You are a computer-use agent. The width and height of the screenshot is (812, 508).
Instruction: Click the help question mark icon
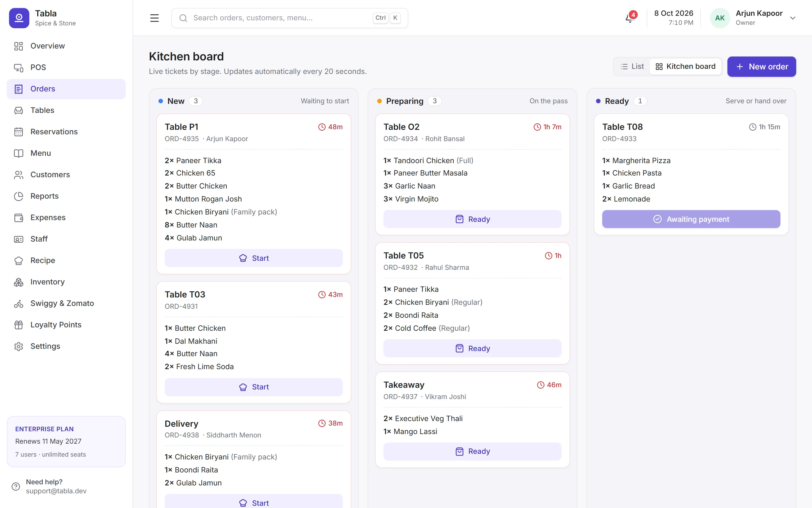point(16,487)
